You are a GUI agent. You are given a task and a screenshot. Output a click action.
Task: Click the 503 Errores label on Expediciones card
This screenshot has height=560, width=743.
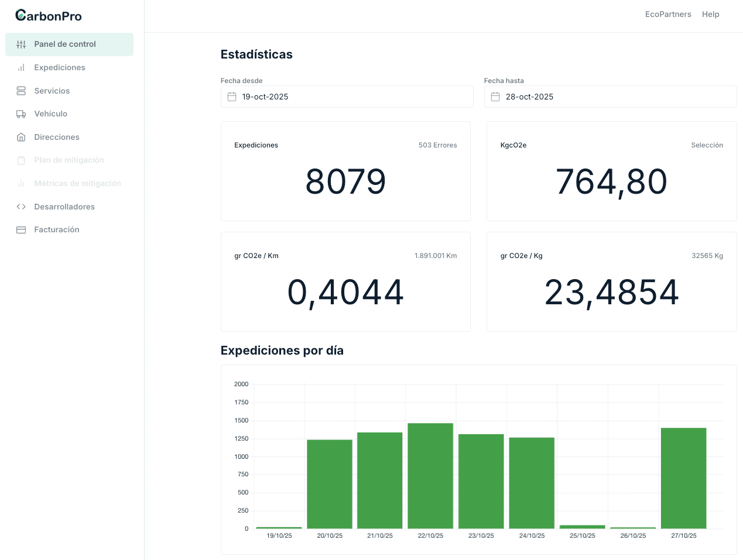point(437,145)
